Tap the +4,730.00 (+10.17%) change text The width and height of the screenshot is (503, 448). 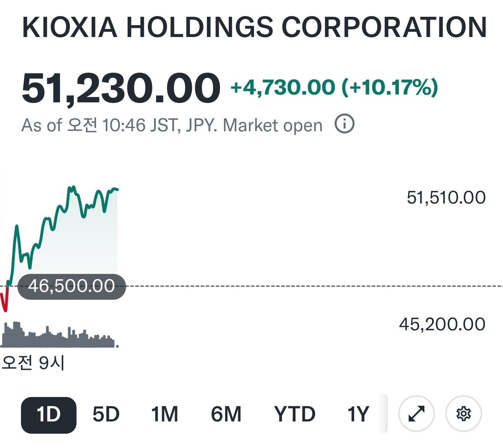coord(334,87)
